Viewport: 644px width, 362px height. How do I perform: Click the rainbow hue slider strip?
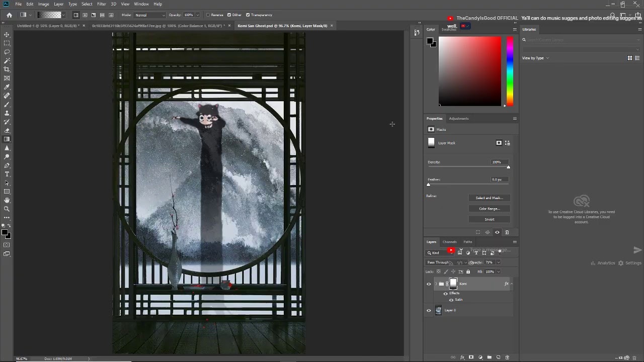point(510,70)
